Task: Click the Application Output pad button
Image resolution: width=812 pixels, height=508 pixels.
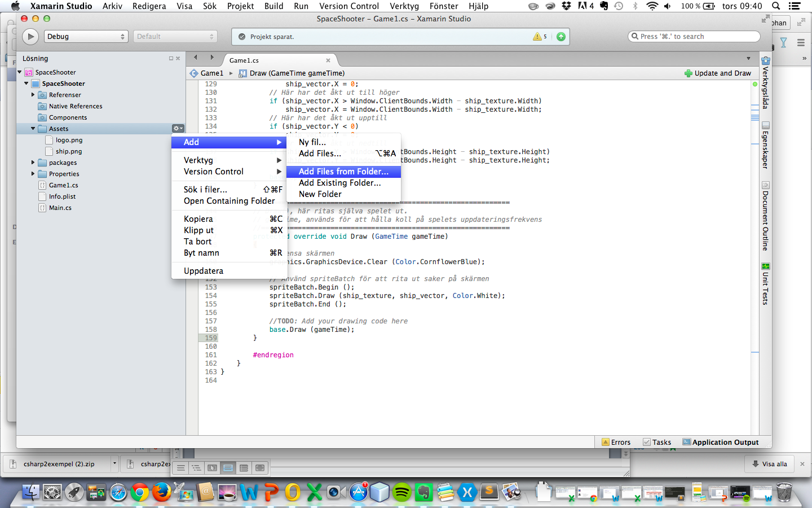Action: coord(721,443)
